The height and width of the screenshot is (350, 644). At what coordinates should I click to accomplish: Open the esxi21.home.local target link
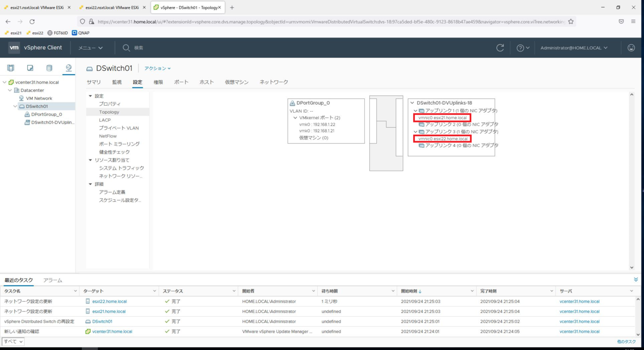tap(109, 311)
